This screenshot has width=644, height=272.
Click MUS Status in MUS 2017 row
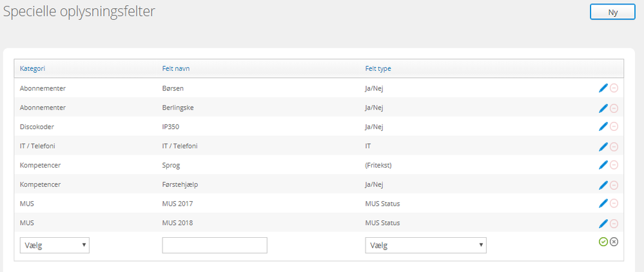(382, 204)
